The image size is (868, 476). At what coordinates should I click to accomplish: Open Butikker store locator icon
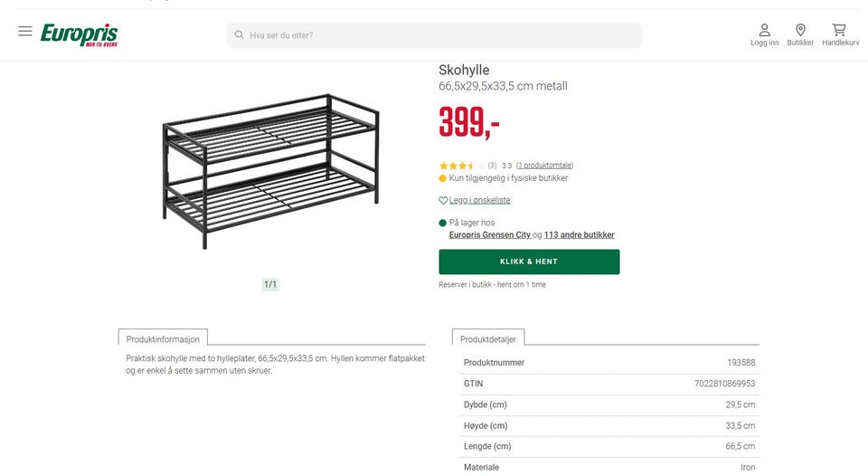click(x=800, y=31)
